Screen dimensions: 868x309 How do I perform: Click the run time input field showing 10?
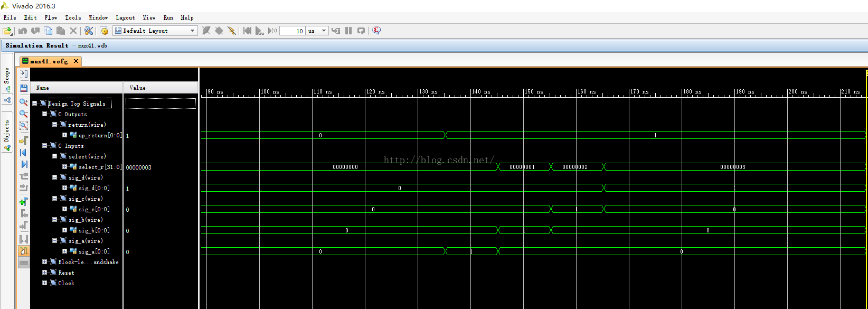pyautogui.click(x=292, y=31)
